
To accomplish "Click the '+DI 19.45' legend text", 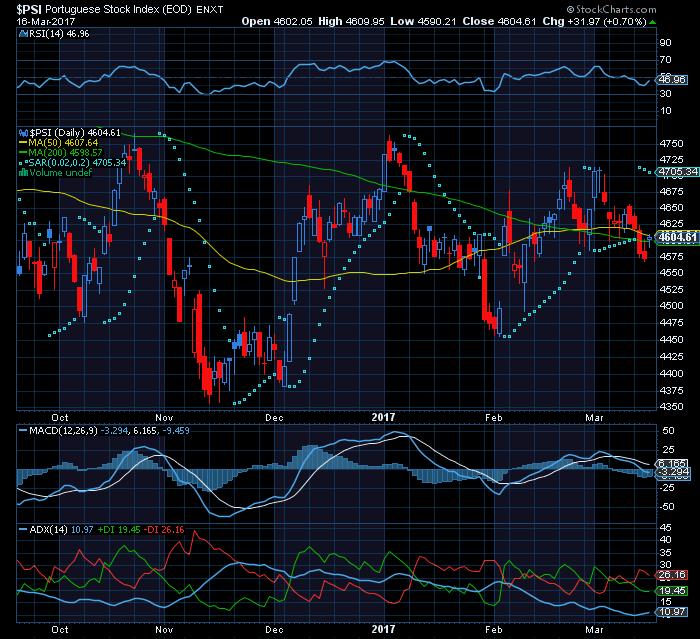I will [x=119, y=530].
